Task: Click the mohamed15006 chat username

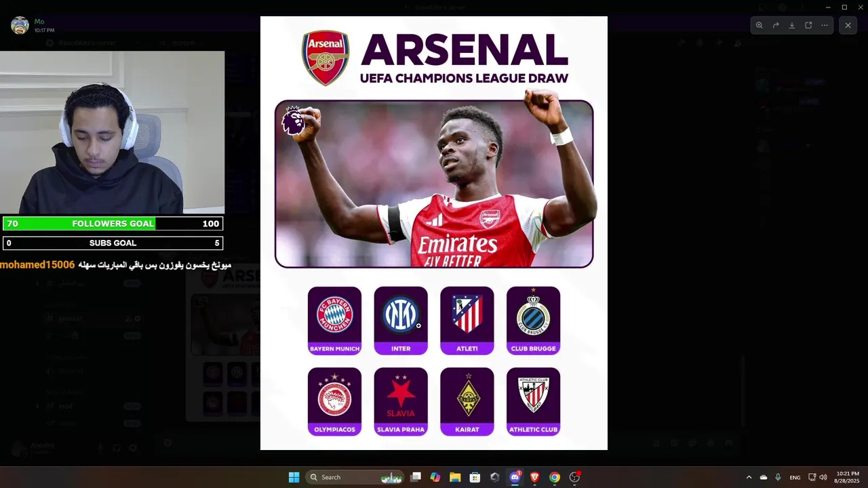Action: tap(37, 265)
